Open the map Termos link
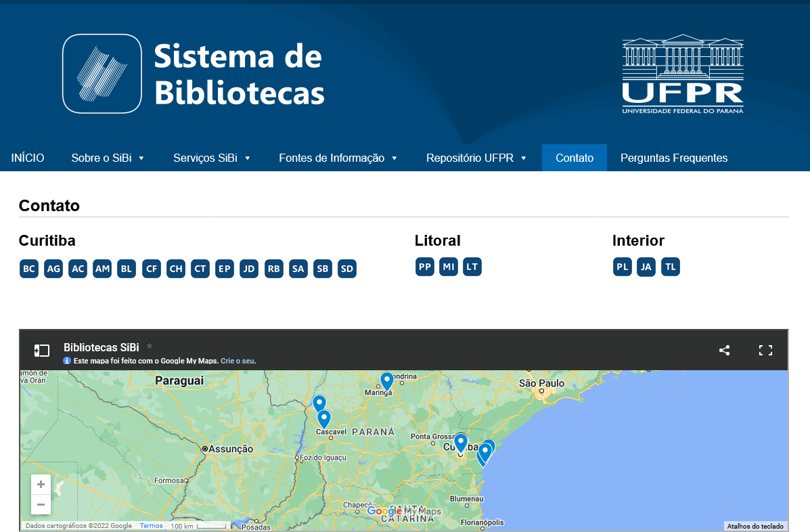 151,526
